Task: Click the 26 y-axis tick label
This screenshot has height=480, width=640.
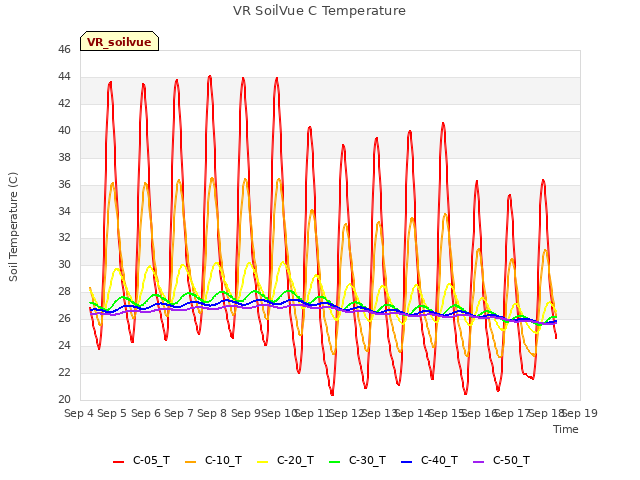Action: click(64, 318)
